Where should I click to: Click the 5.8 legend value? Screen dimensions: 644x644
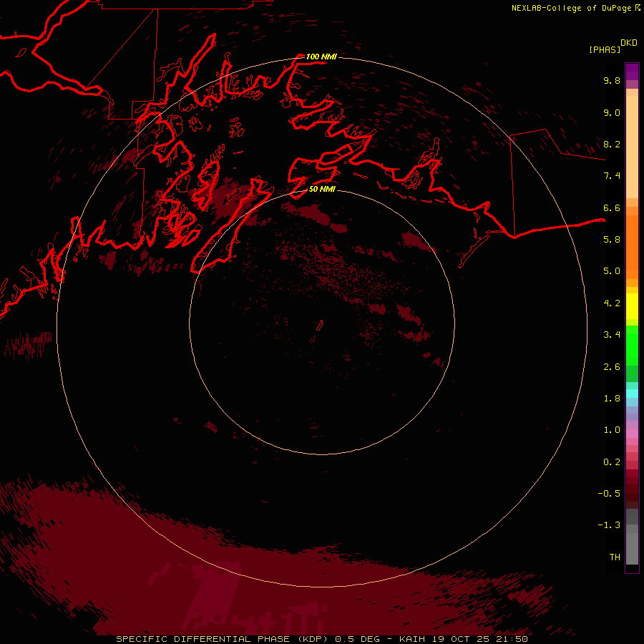coord(612,240)
